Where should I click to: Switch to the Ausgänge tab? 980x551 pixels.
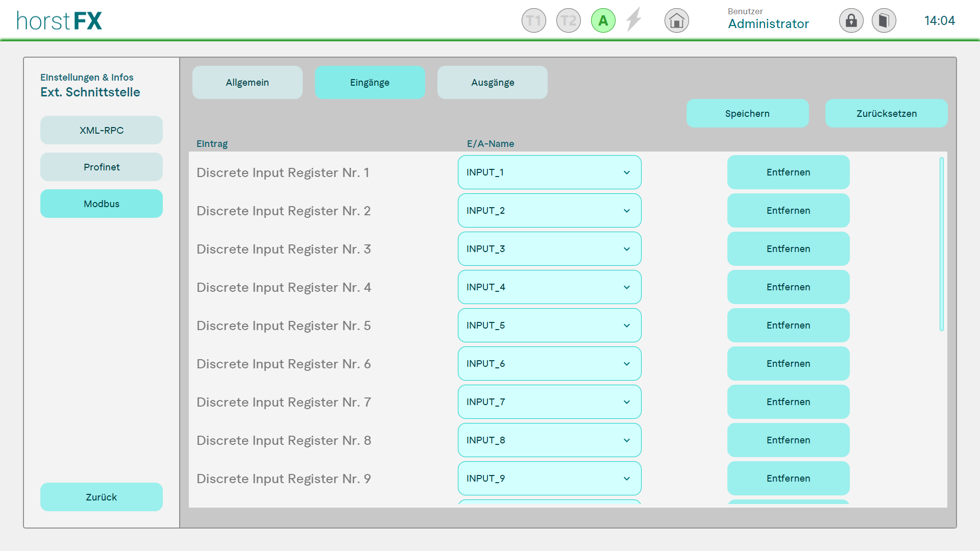tap(492, 83)
